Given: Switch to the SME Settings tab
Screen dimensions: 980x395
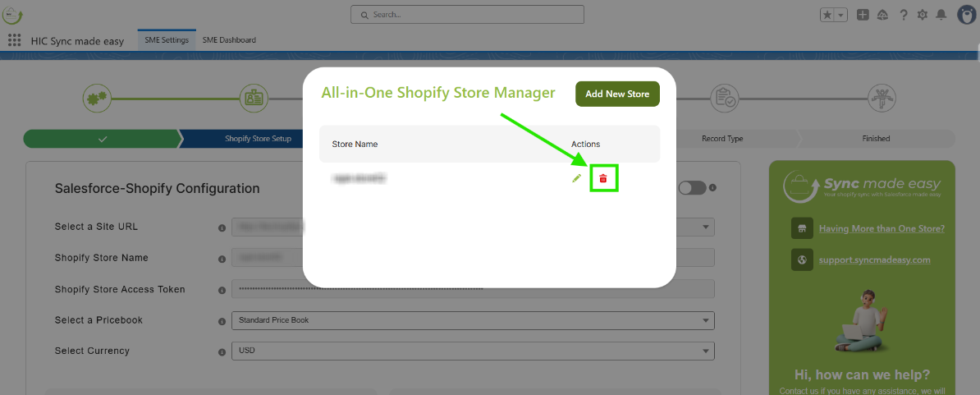Looking at the screenshot, I should (167, 40).
